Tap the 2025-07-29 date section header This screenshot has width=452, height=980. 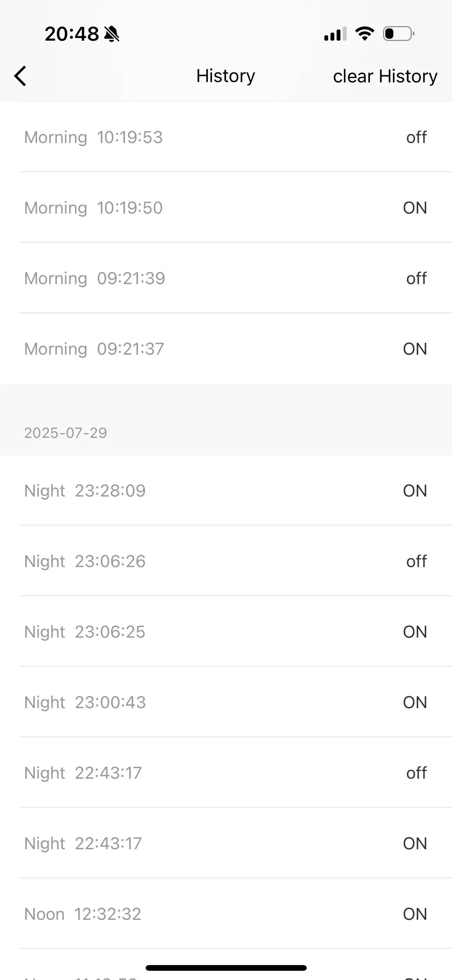[66, 433]
